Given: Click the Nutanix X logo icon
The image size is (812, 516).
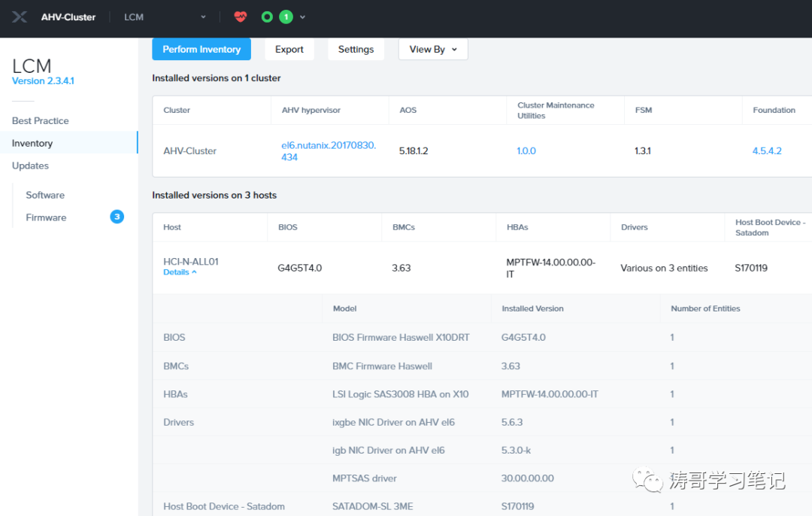Looking at the screenshot, I should click(19, 17).
